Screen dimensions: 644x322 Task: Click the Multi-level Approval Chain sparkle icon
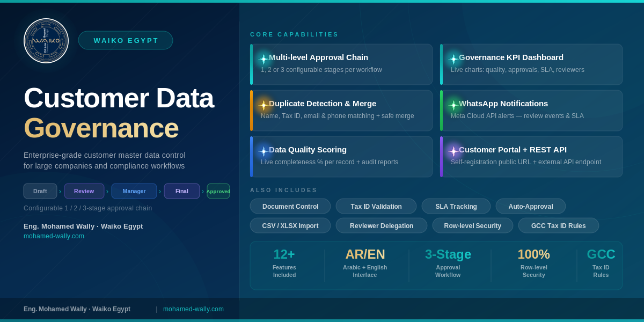click(x=264, y=59)
